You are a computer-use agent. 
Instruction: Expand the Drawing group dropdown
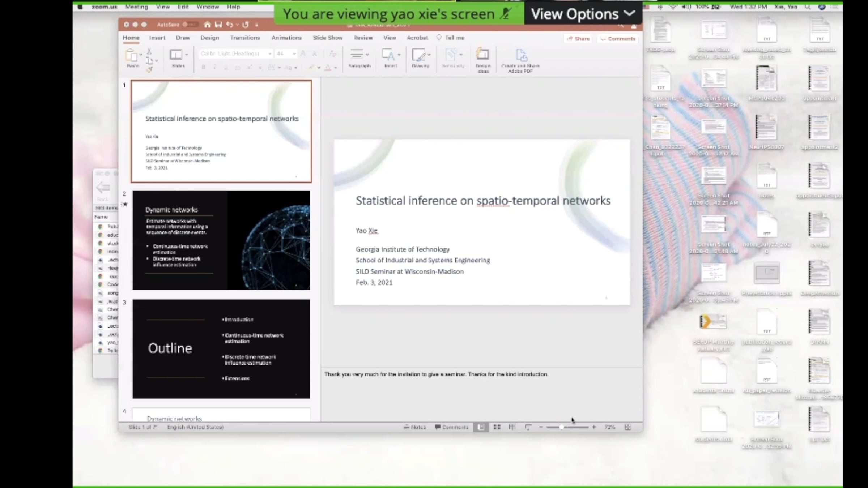click(429, 55)
